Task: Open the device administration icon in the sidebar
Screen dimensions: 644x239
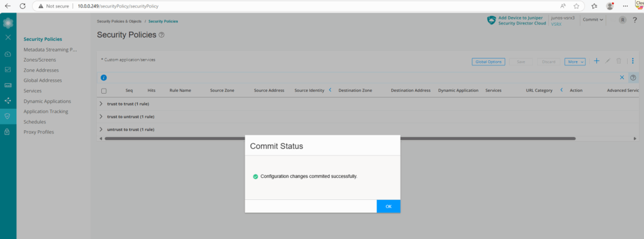Action: coord(8,85)
